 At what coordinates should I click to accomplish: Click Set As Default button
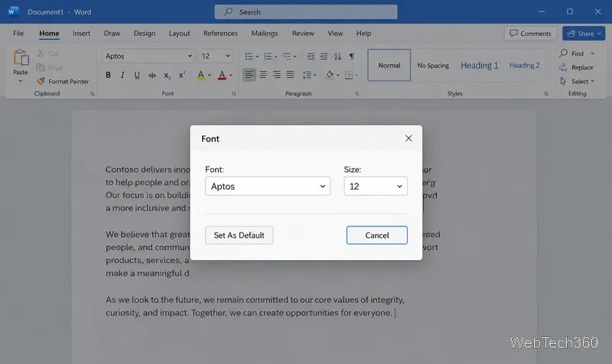239,236
